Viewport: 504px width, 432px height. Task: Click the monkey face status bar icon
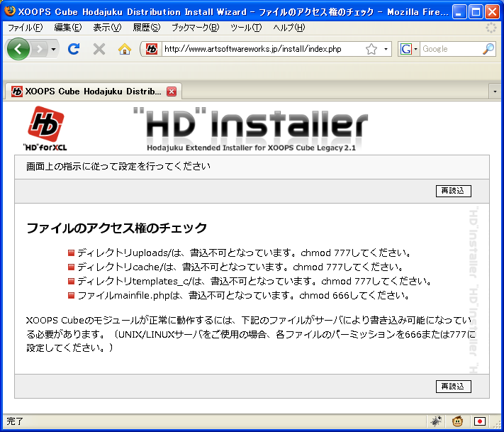click(458, 421)
